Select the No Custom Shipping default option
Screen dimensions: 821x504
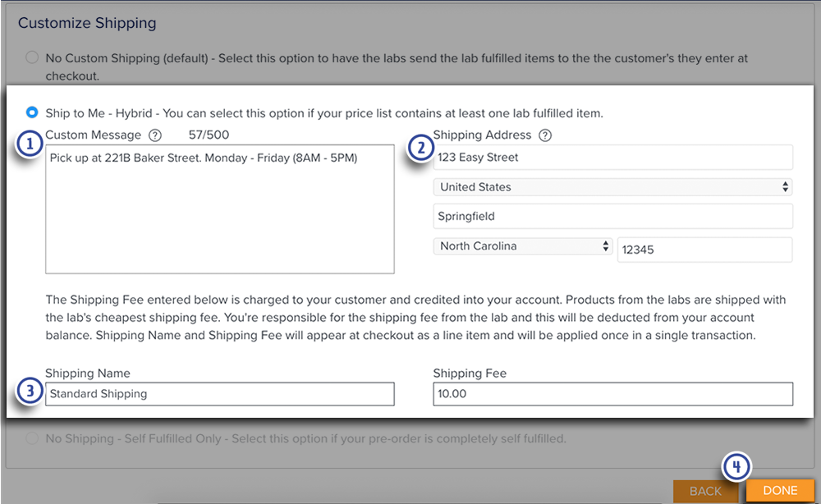[x=30, y=57]
